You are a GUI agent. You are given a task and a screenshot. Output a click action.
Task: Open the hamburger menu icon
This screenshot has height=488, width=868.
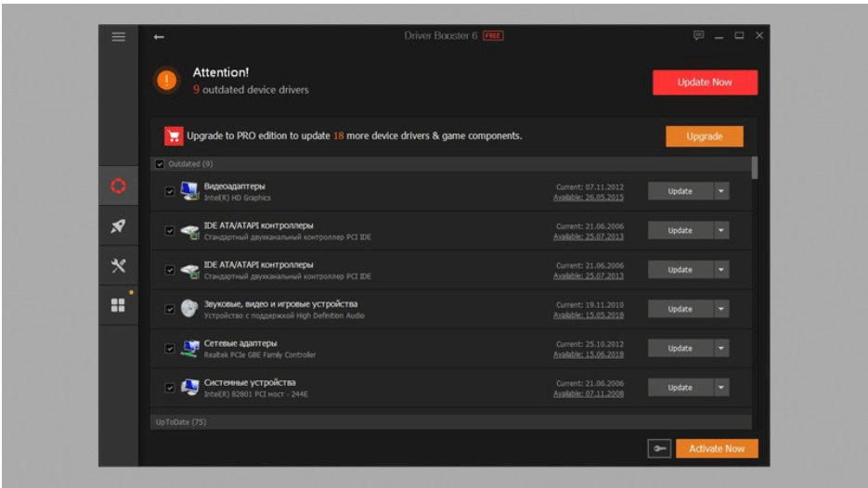coord(118,36)
